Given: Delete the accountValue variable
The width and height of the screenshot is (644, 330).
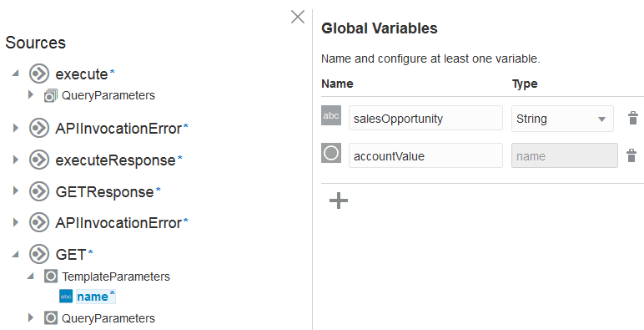Looking at the screenshot, I should [631, 156].
